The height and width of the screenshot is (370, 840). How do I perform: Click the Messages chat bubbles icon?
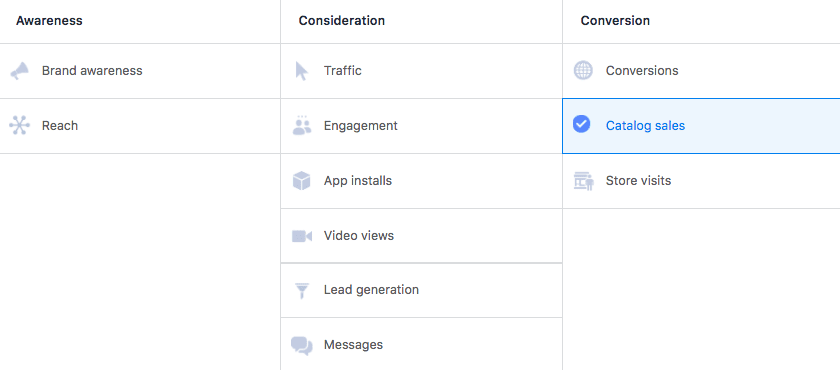(302, 345)
